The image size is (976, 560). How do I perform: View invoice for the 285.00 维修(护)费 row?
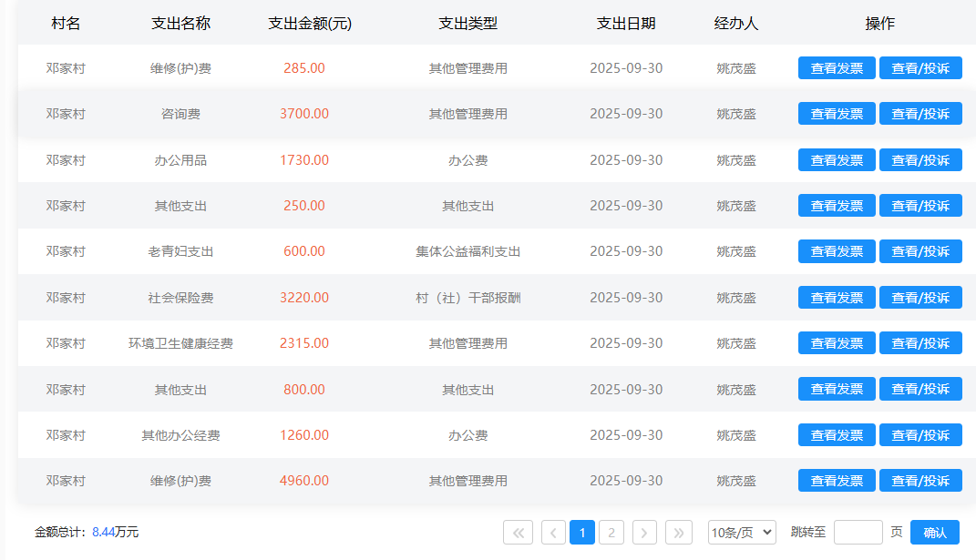[837, 68]
